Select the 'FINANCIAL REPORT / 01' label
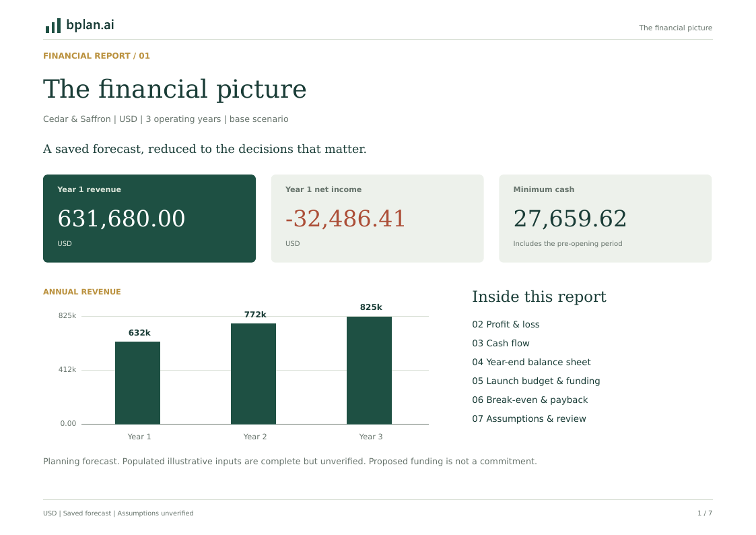This screenshot has height=535, width=756. [x=96, y=56]
